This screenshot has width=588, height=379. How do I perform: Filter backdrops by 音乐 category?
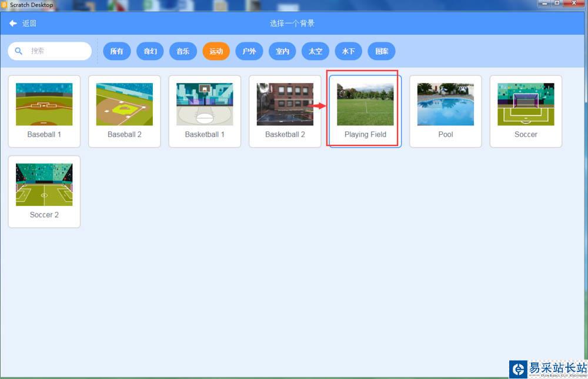[183, 51]
